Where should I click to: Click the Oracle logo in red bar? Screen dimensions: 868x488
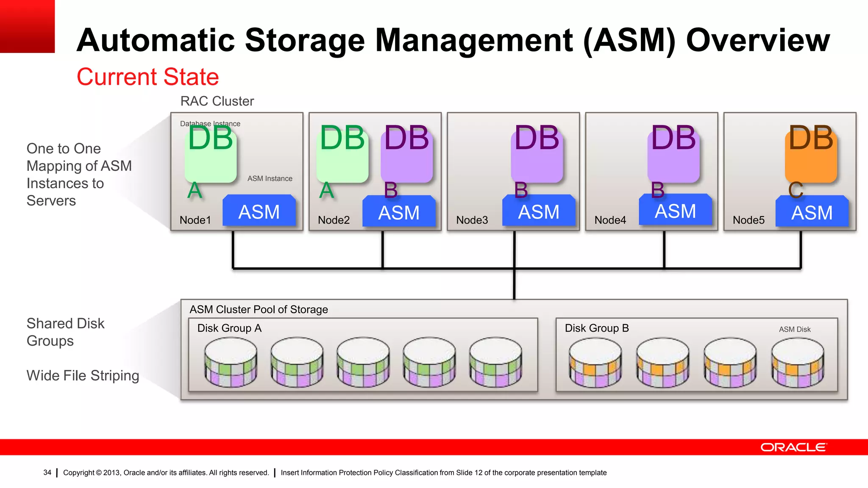coord(793,447)
